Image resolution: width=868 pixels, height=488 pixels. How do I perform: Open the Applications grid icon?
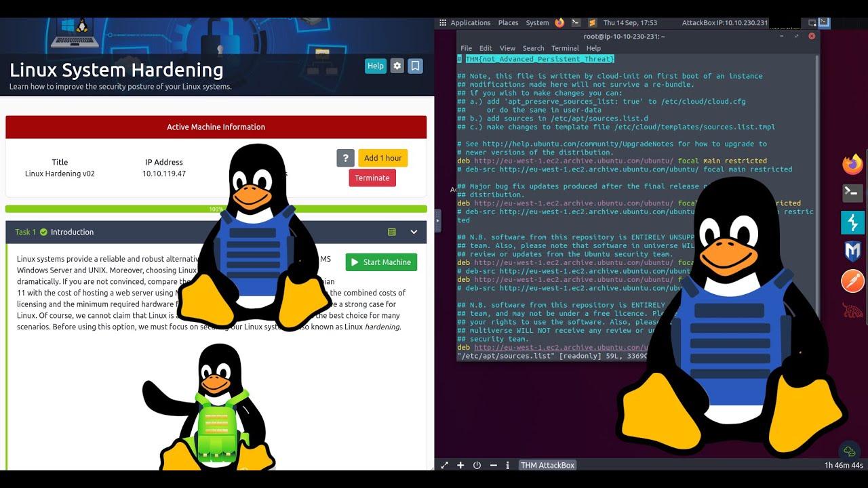point(443,22)
